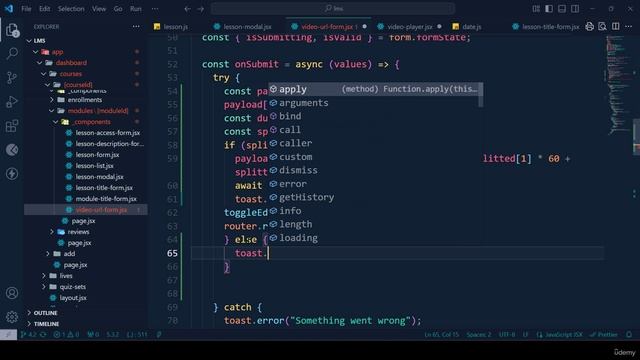Click the Explorer more actions ellipsis

136,27
